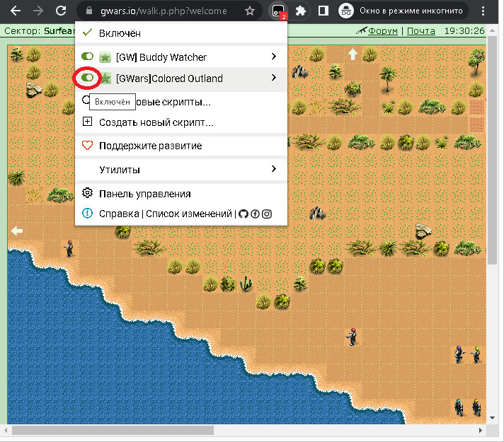Click the scroll left arrow at bottom

6,431
